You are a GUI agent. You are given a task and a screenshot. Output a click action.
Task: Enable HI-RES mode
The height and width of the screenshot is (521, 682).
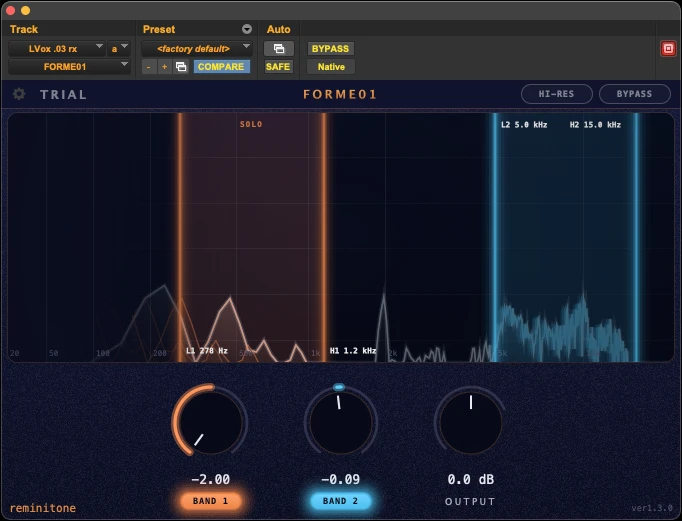click(x=556, y=94)
